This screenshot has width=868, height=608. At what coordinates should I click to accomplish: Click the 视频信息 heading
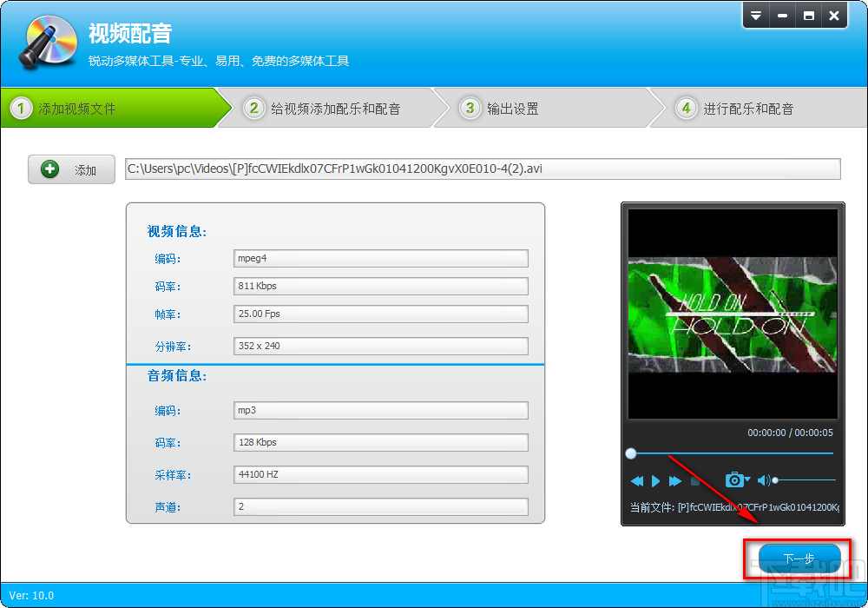[176, 231]
